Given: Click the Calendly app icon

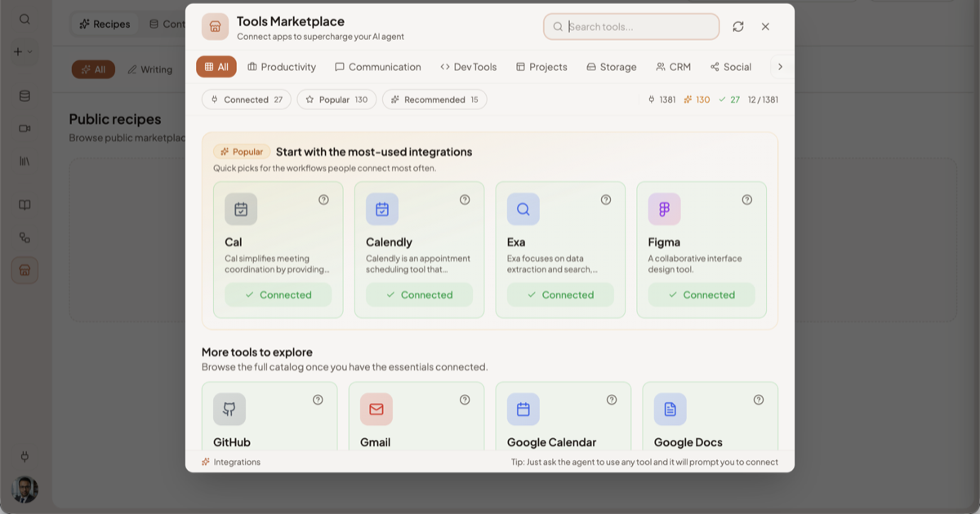Looking at the screenshot, I should coord(382,210).
